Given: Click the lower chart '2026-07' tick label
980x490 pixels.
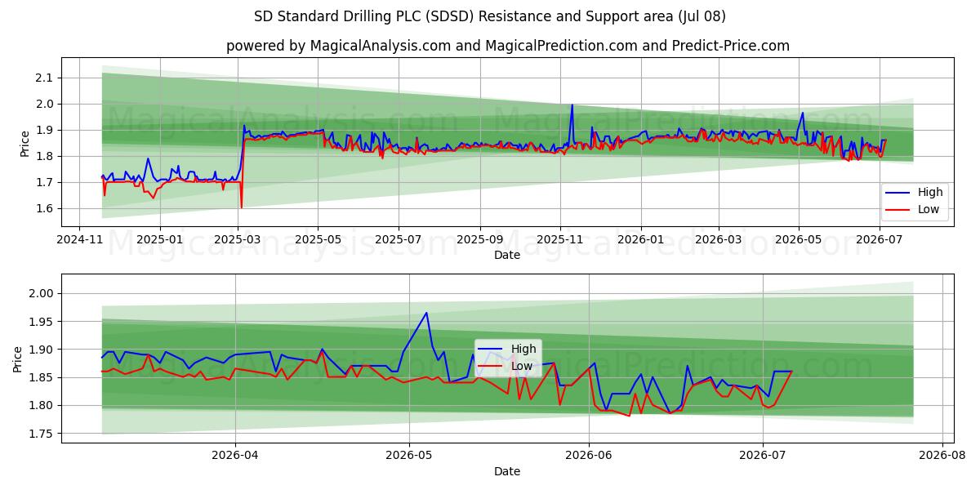Looking at the screenshot, I should pos(763,456).
